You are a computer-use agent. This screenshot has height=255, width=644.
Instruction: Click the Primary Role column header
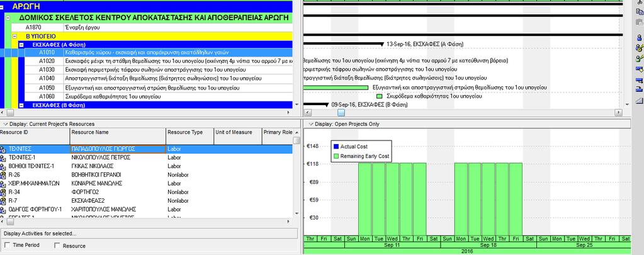pos(278,136)
